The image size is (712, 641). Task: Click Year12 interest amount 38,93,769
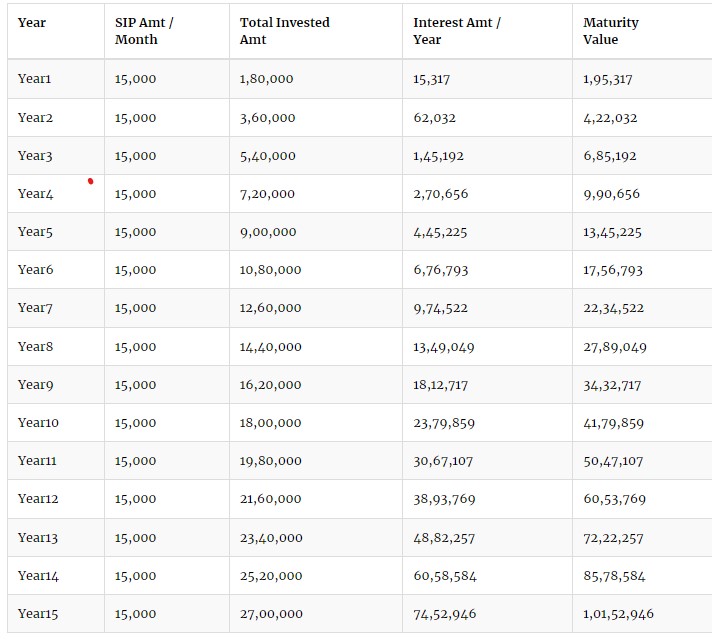pyautogui.click(x=444, y=499)
